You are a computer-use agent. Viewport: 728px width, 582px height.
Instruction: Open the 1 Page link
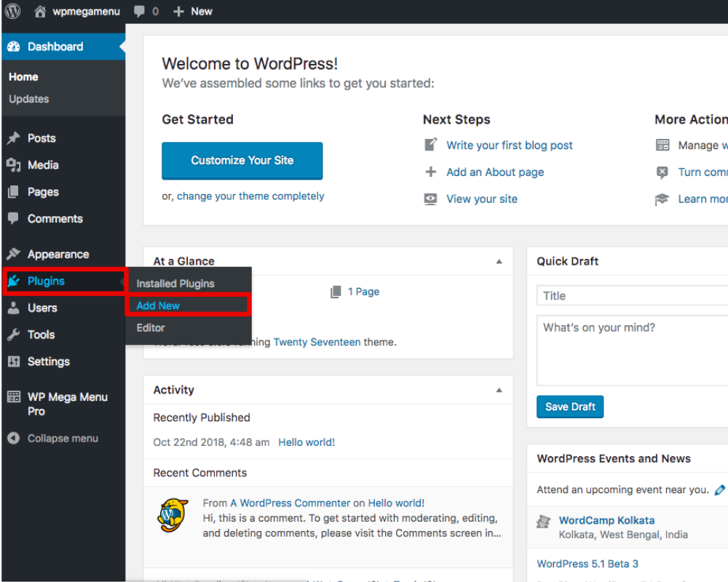click(363, 292)
